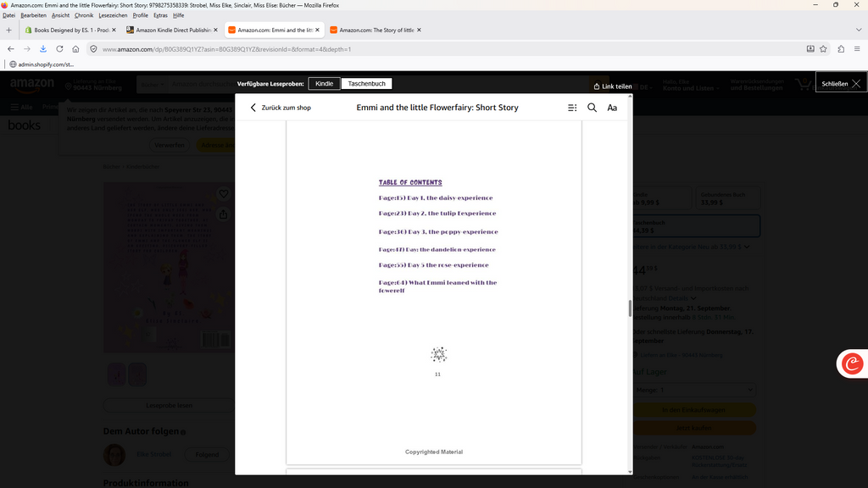Image resolution: width=868 pixels, height=488 pixels.
Task: Open Day 1 daisy experience contents link
Action: coord(436,198)
